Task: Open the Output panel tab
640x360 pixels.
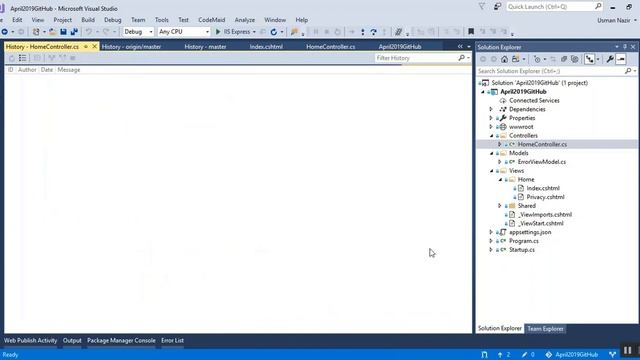Action: tap(72, 340)
